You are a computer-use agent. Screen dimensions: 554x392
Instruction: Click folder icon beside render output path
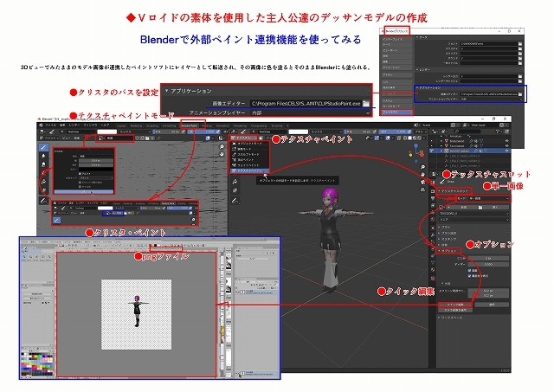(520, 76)
